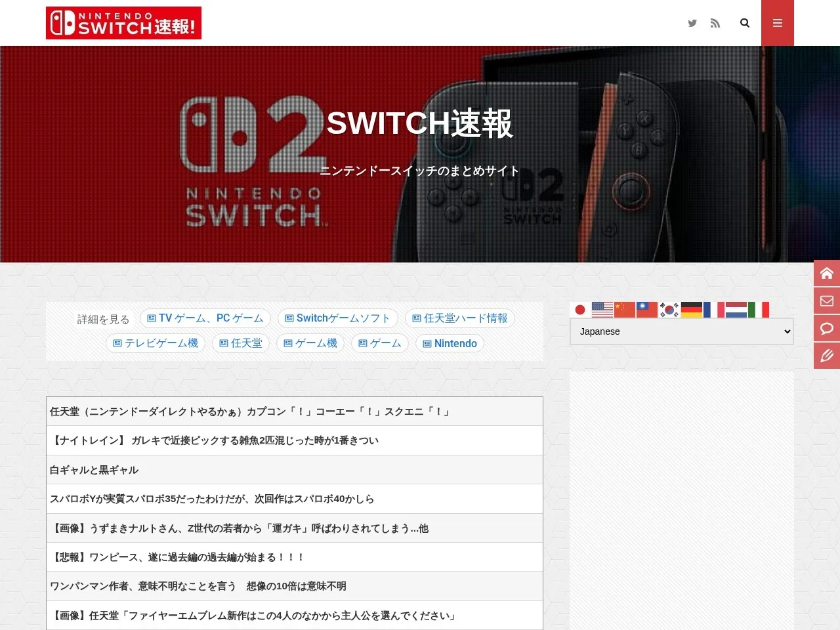This screenshot has height=630, width=840.
Task: Open the ワンピース 過去編 article
Action: [295, 557]
